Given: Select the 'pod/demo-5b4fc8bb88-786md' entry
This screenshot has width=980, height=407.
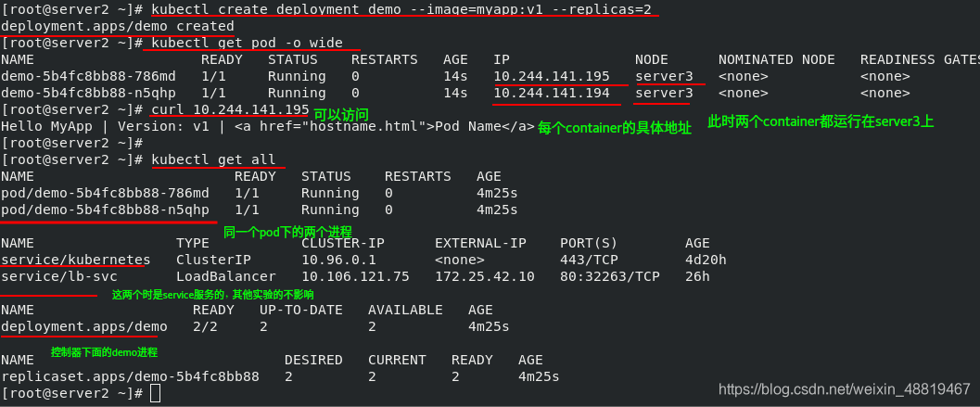Looking at the screenshot, I should pyautogui.click(x=105, y=193).
